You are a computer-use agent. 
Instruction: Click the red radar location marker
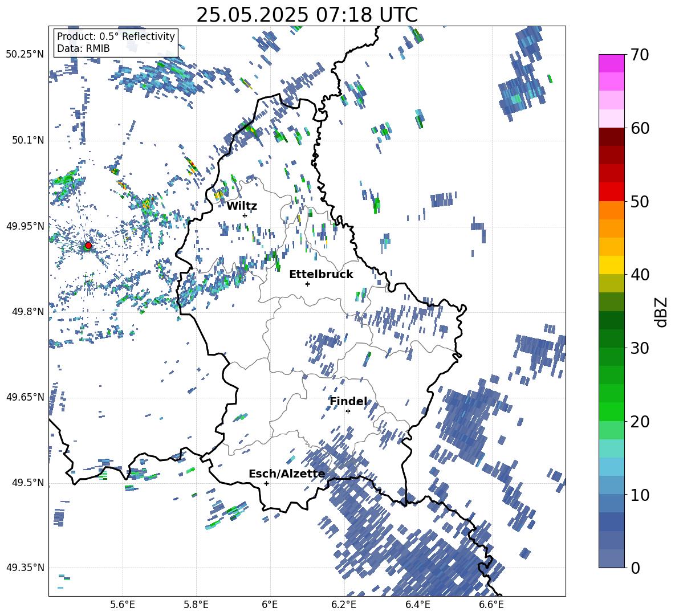(x=88, y=246)
